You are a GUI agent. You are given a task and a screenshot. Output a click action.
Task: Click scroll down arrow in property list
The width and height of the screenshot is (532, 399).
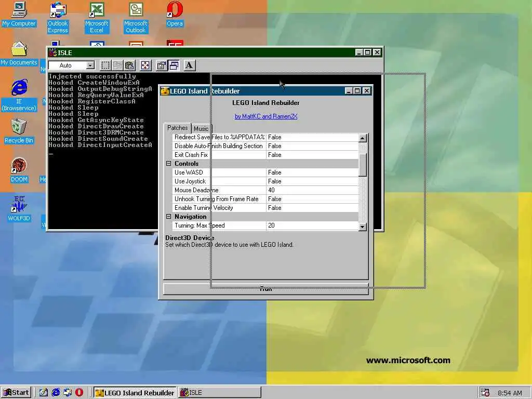coord(363,227)
